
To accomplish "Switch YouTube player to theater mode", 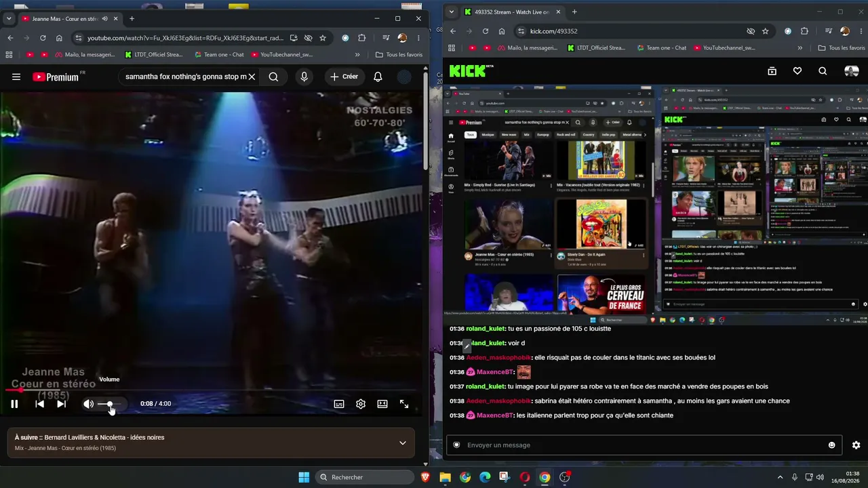I will [x=382, y=404].
